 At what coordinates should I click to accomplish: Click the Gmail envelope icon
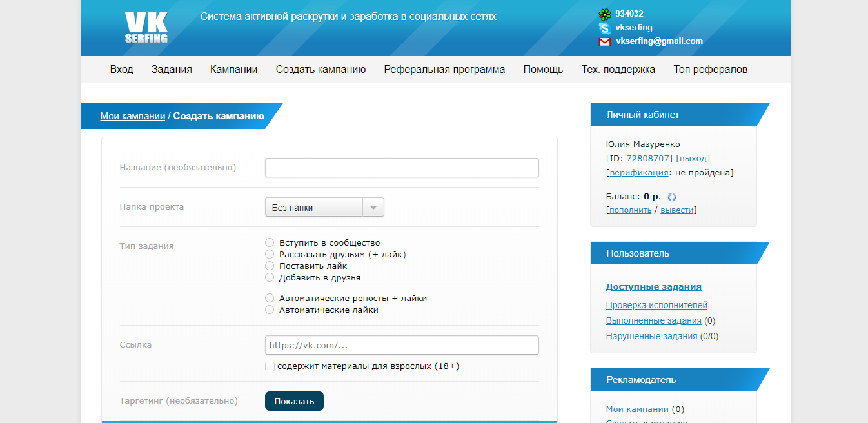pos(604,41)
